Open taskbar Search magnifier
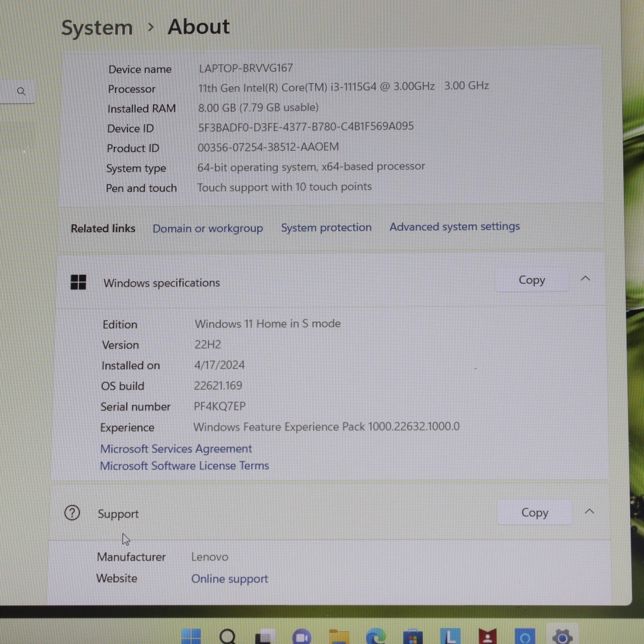 pos(228,636)
